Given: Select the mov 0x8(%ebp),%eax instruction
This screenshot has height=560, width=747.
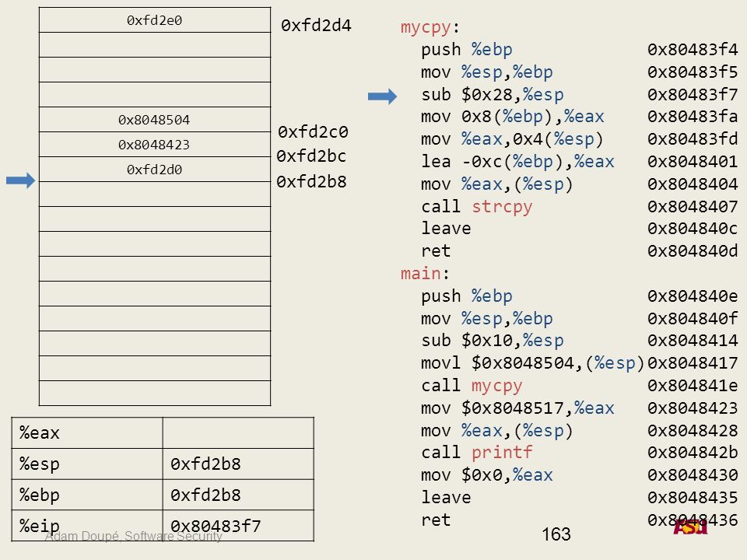Looking at the screenshot, I should click(x=513, y=117).
